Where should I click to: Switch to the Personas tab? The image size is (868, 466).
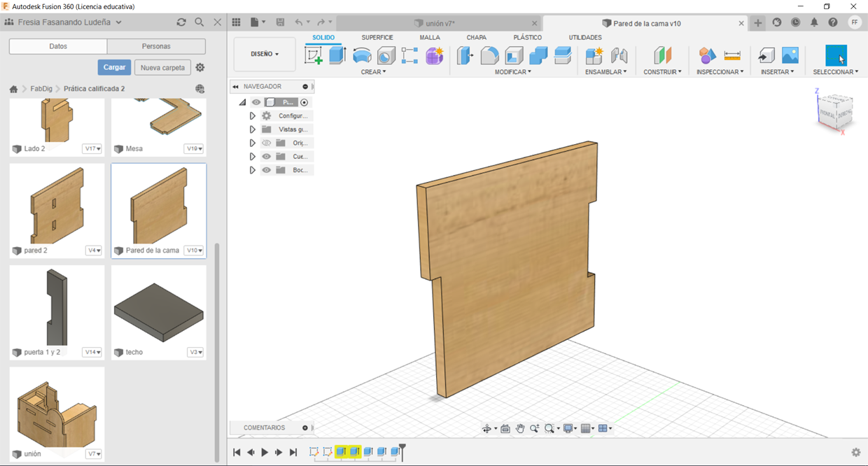[x=156, y=46]
